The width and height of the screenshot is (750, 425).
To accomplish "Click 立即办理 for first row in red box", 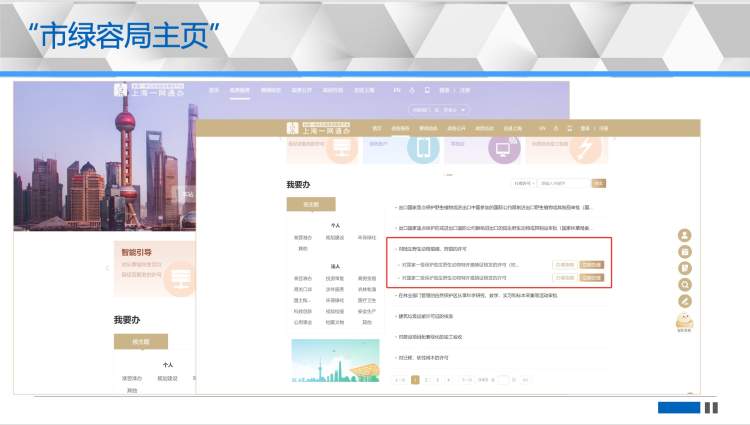I will 592,265.
